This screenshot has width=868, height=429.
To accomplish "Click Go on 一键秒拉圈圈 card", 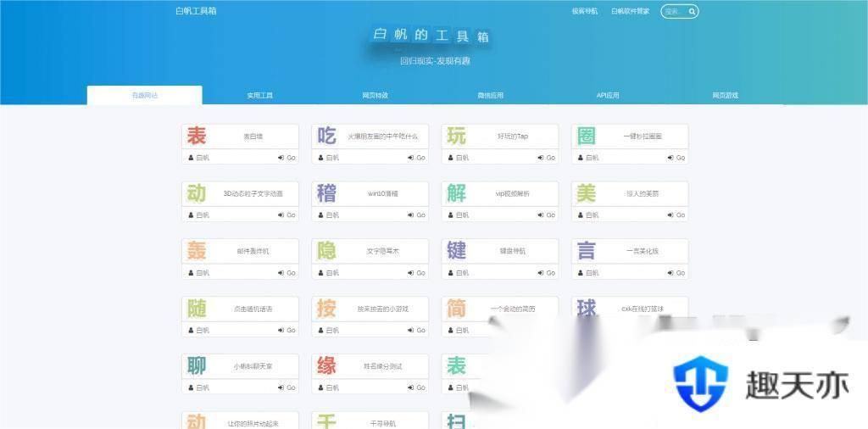I will point(676,158).
